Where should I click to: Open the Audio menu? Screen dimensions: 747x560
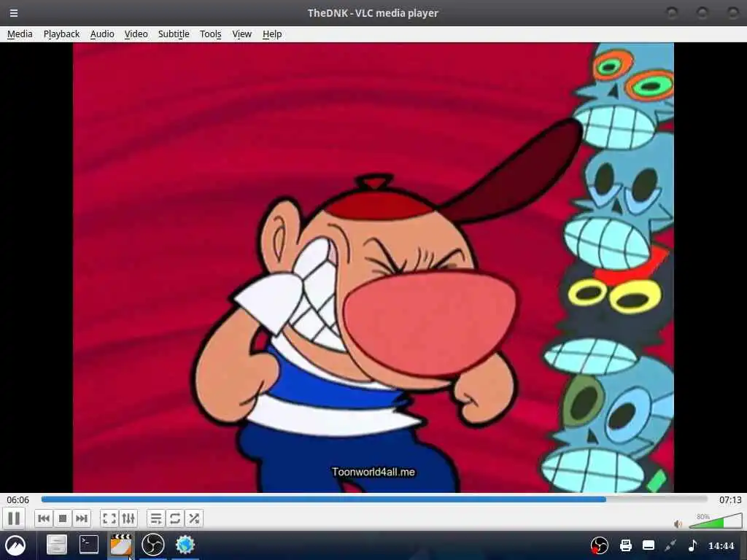point(102,34)
